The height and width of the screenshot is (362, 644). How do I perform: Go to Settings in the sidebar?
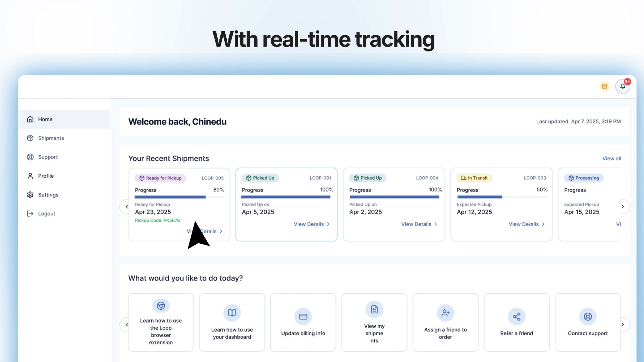point(48,195)
